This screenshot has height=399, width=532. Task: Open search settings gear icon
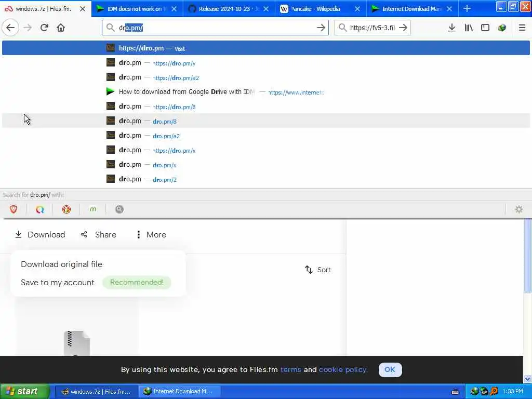(519, 209)
